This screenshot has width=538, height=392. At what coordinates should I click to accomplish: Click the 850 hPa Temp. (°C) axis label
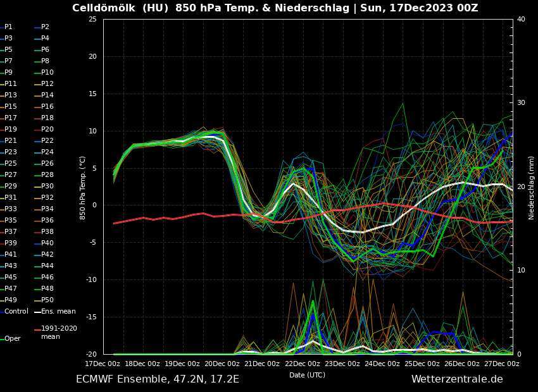[82, 188]
